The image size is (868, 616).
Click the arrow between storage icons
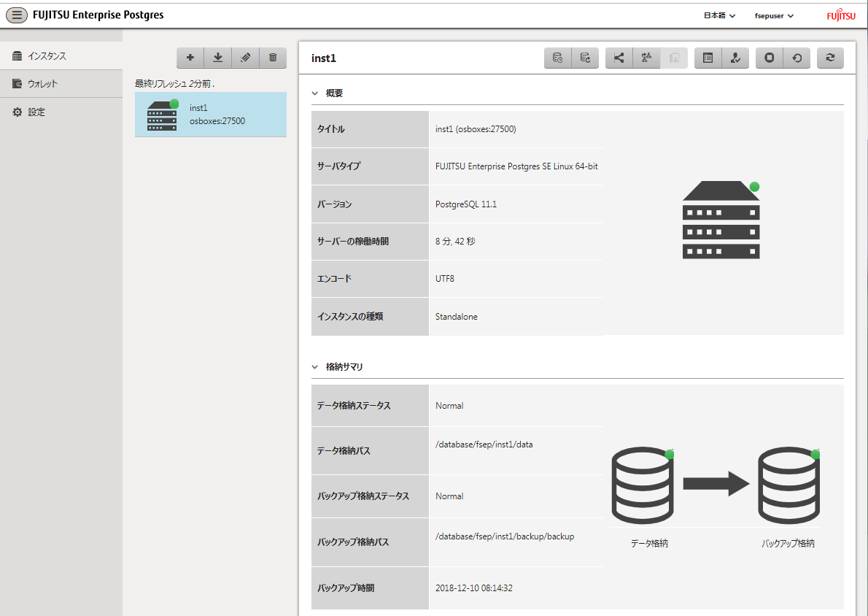pos(716,484)
